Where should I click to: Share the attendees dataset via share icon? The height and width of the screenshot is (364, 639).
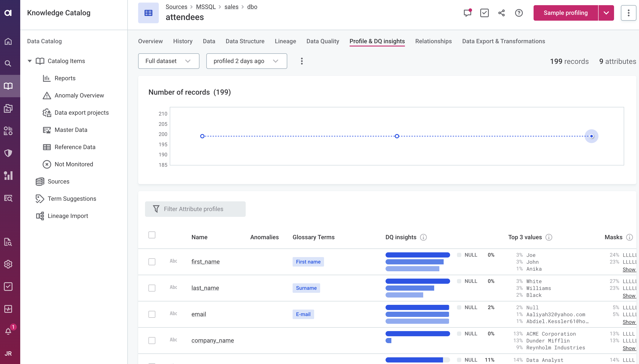501,13
